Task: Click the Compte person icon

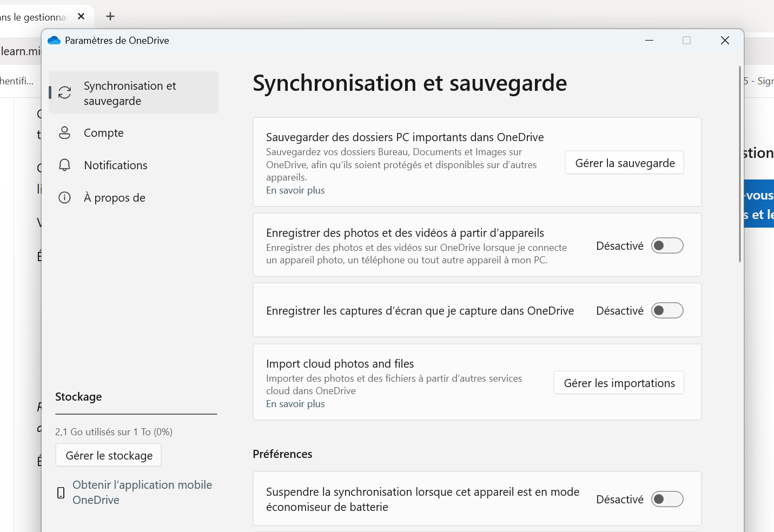Action: tap(64, 133)
